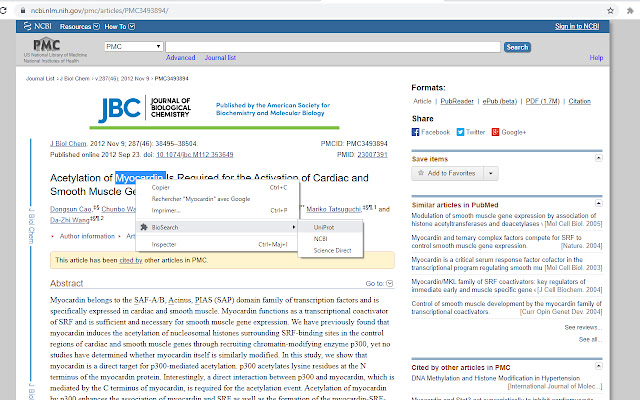
Task: Bookmark page with star icon
Action: (x=610, y=11)
